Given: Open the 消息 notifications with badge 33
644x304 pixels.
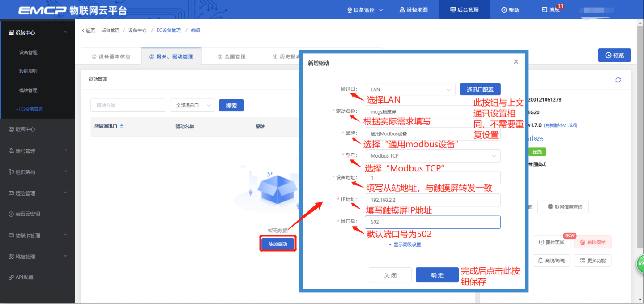Looking at the screenshot, I should point(551,9).
